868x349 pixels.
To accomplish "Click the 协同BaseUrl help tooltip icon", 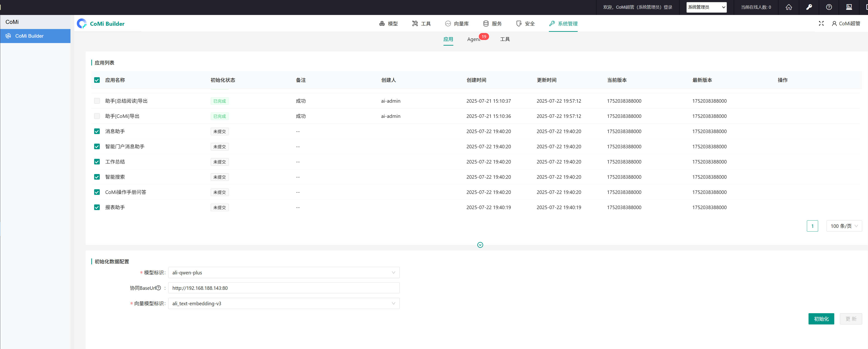I will [158, 288].
